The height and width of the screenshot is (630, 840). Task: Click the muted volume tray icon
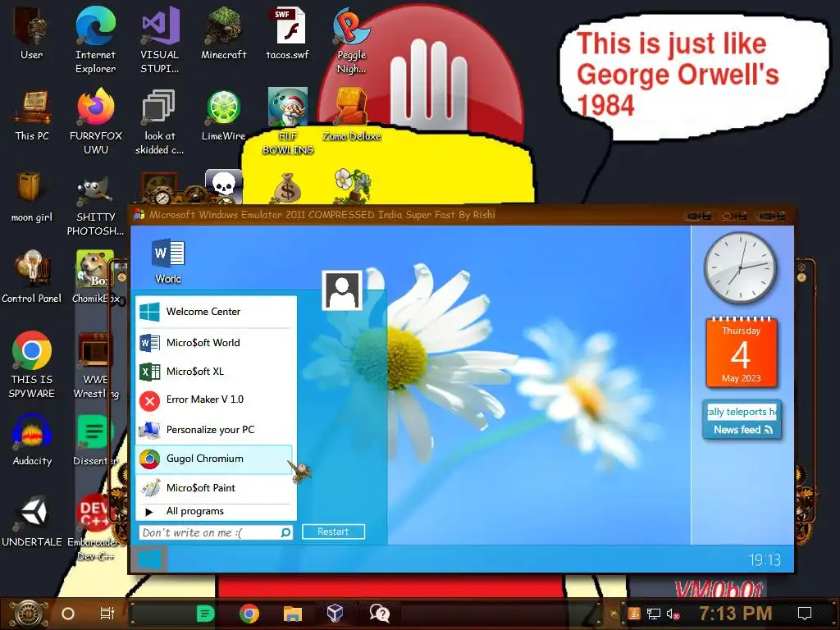coord(673,614)
